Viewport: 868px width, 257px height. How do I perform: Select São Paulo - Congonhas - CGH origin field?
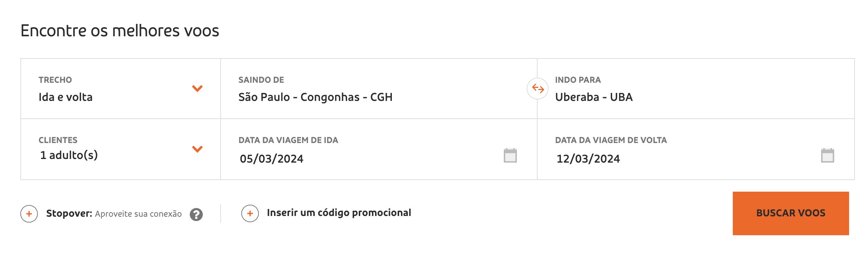pos(379,89)
